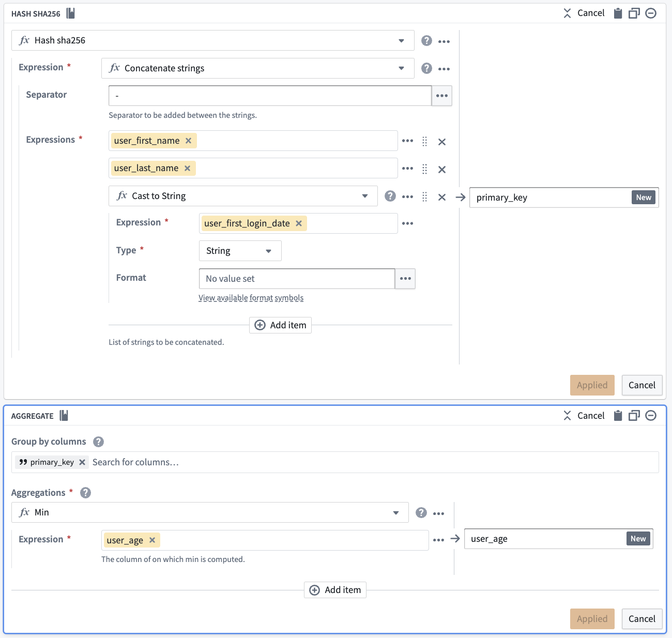
Task: Click the Format No value set field
Action: click(x=297, y=279)
